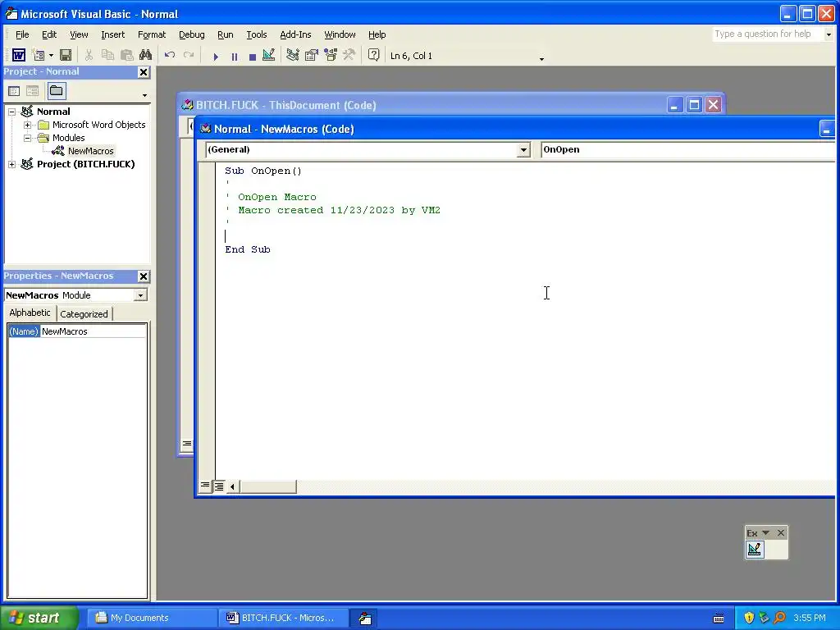Click the (Name) property value NewMacros
Screen dimensions: 840x630
tap(94, 331)
